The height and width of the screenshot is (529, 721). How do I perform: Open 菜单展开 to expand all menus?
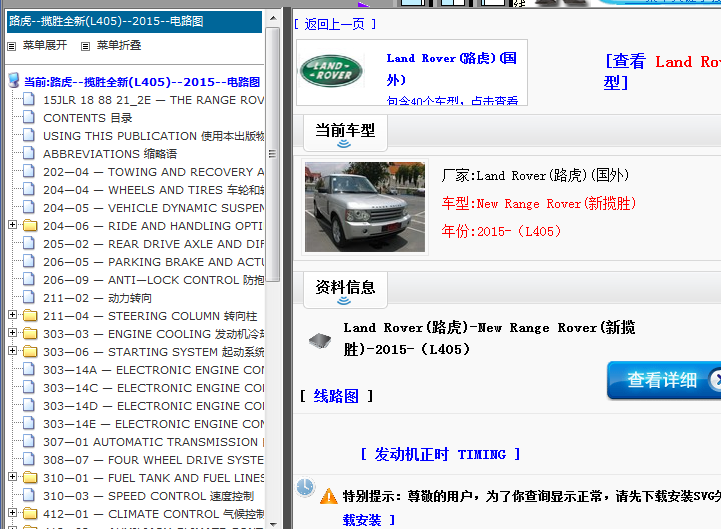coord(45,45)
